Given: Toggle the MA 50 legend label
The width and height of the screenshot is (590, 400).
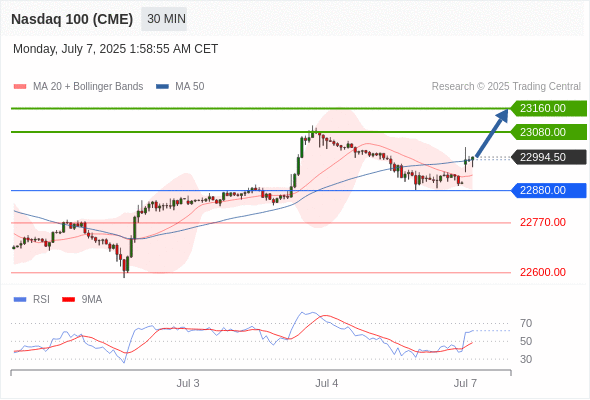Looking at the screenshot, I should click(x=190, y=87).
